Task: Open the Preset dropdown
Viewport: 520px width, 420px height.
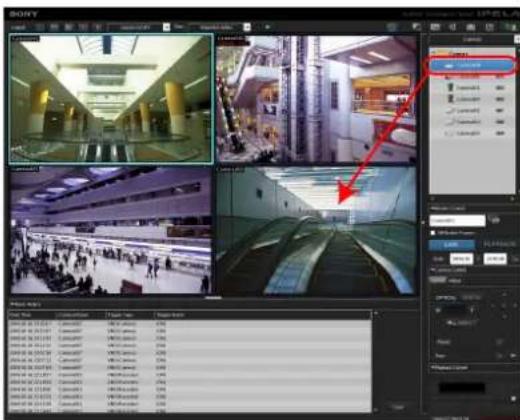Action: 499,342
